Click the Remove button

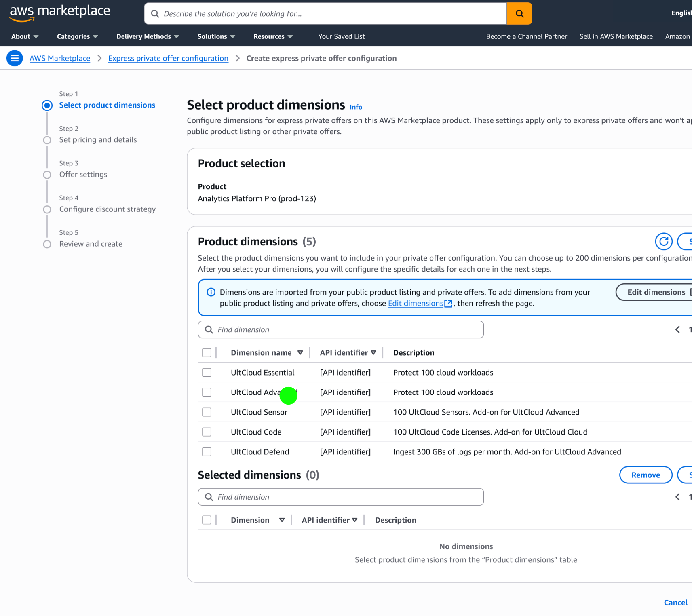coord(646,475)
